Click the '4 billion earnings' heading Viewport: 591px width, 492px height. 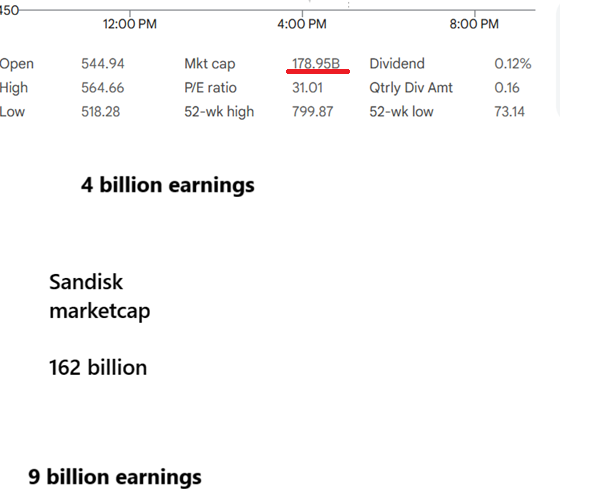168,185
